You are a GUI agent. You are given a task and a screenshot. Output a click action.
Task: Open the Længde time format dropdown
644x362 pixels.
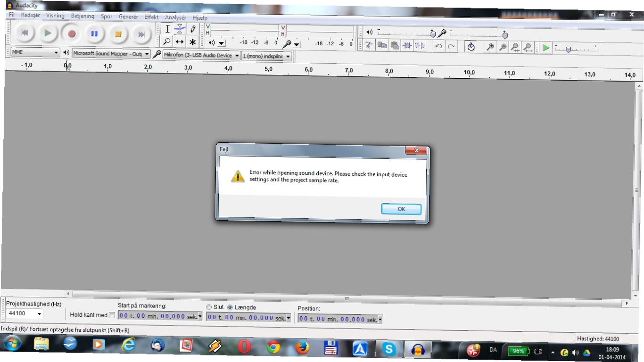click(x=289, y=318)
